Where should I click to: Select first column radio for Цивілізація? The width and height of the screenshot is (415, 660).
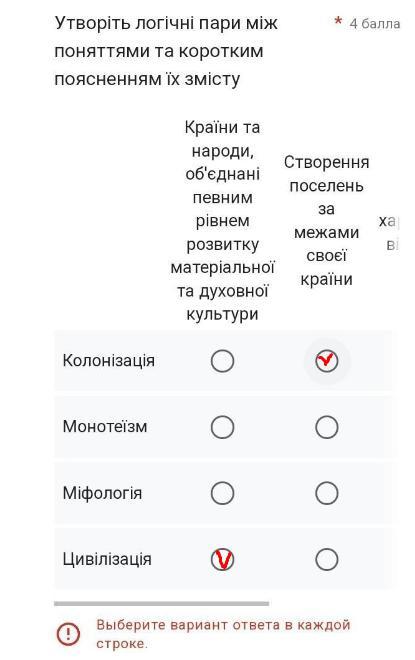coord(222,559)
